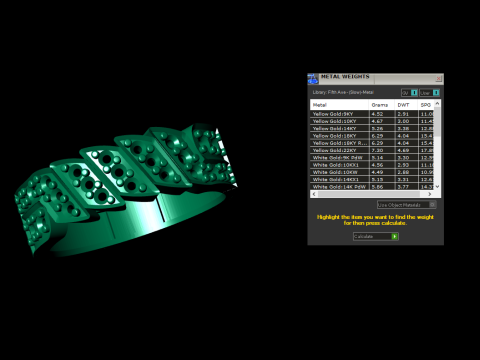Select the White Gold:10KX1 row
The height and width of the screenshot is (360, 480).
[x=372, y=165]
